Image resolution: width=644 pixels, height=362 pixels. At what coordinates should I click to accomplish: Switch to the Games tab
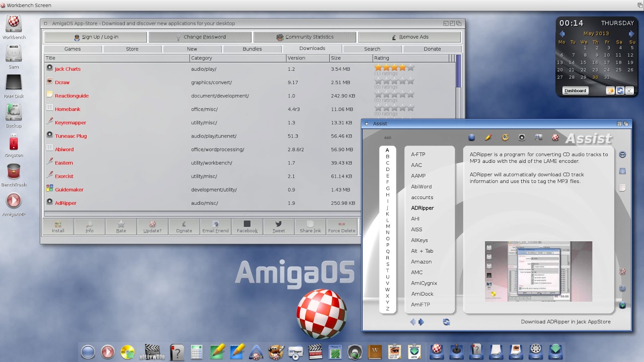coord(72,49)
